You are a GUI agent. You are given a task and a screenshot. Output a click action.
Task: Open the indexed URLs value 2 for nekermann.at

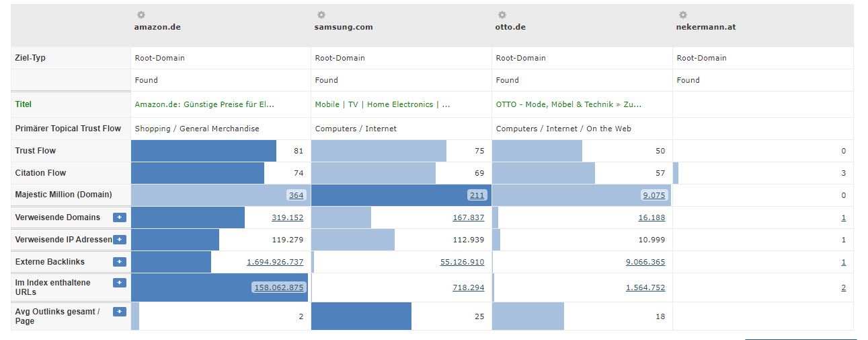(x=843, y=287)
